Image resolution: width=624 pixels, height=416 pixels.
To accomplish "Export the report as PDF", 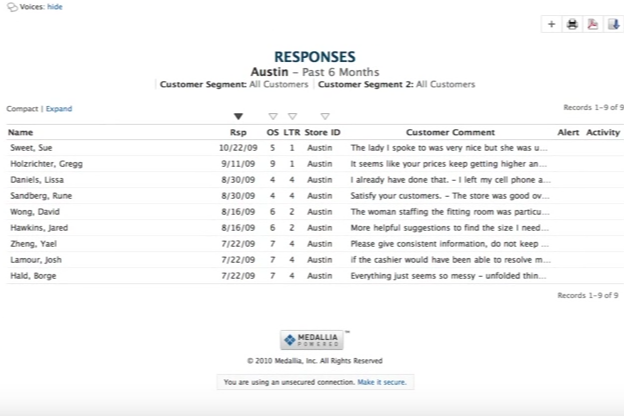I will tap(593, 24).
